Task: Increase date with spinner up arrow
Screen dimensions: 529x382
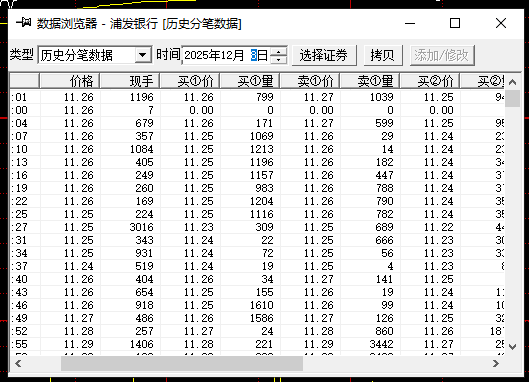Action: tap(279, 51)
